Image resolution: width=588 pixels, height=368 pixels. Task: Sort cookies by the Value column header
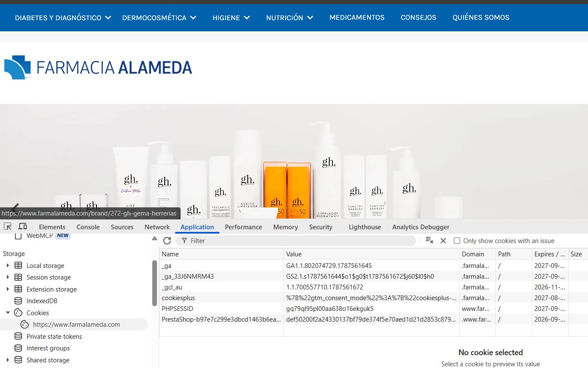371,254
